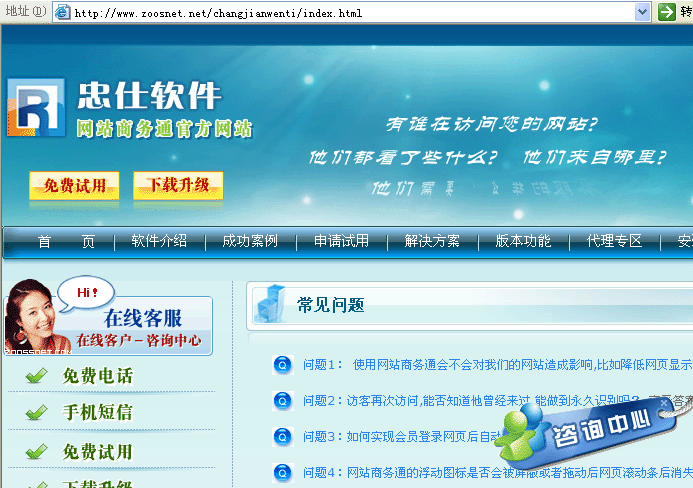Open the 代理专区 navigation item
The image size is (693, 488).
point(614,241)
